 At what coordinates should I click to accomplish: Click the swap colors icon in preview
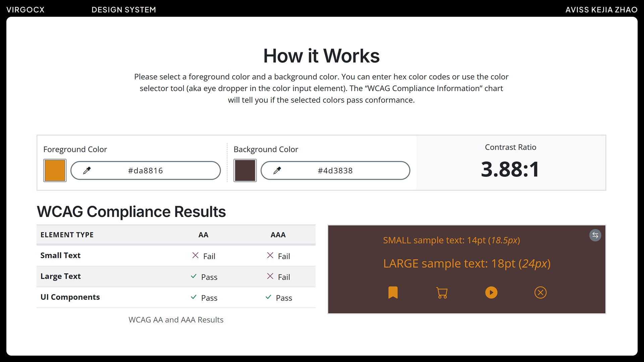click(595, 235)
